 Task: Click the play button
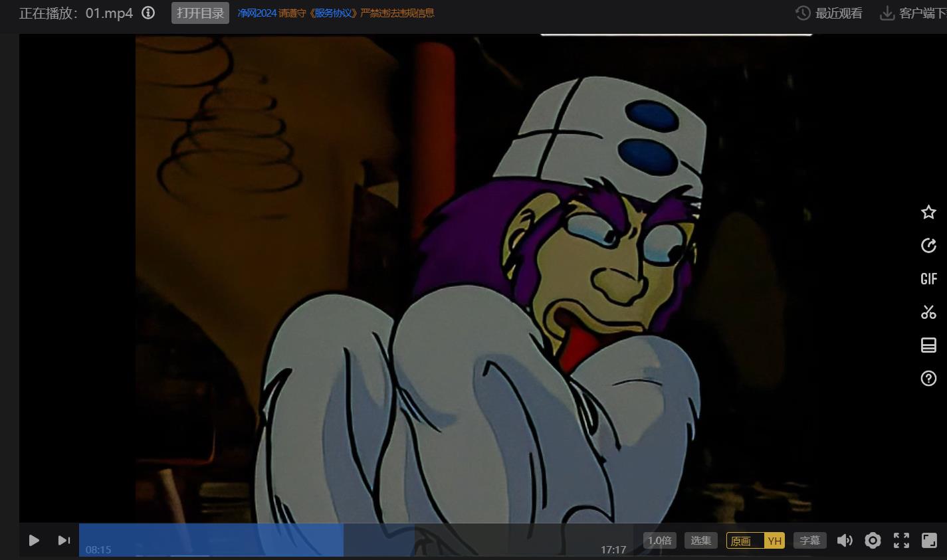(34, 541)
